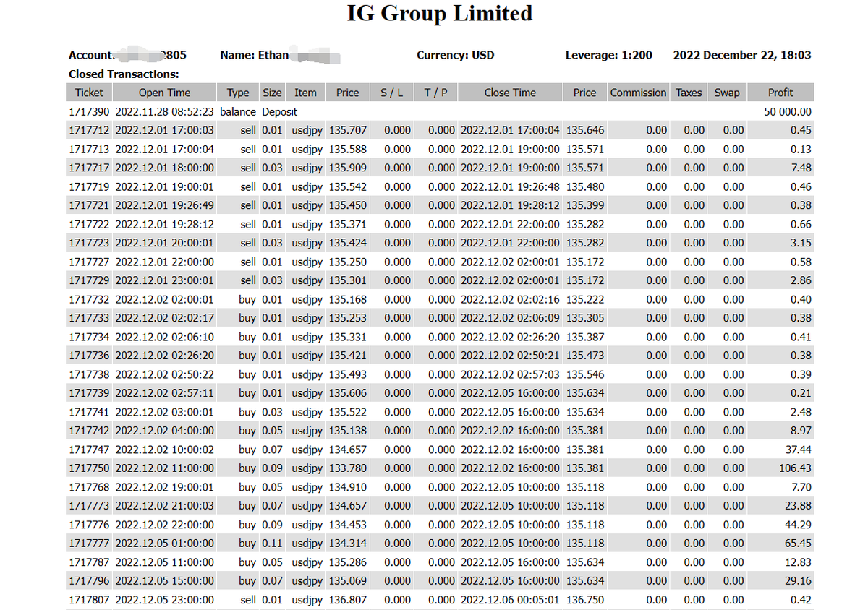Screen dimensions: 868x610
Task: Click the Size column header
Action: 272,93
